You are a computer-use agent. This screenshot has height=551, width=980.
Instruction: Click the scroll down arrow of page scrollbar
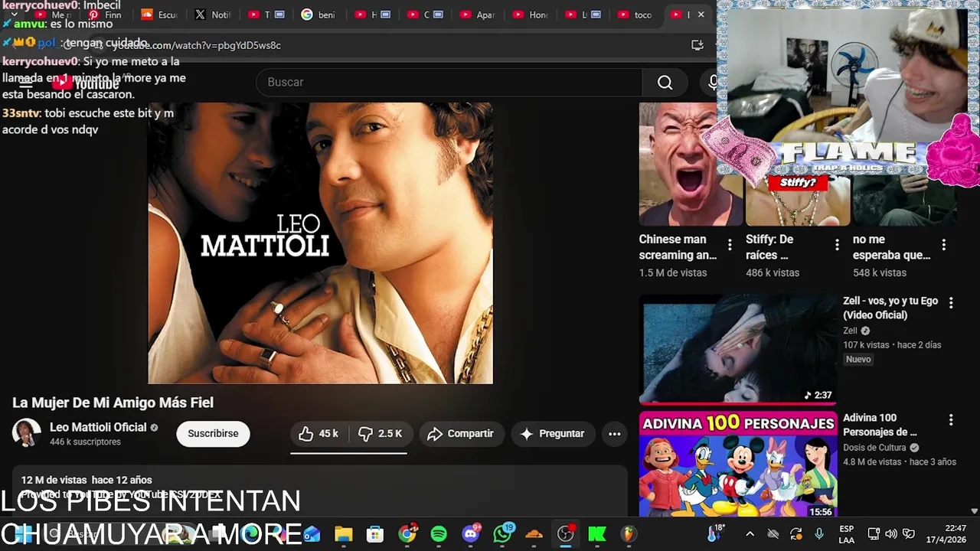tap(975, 511)
